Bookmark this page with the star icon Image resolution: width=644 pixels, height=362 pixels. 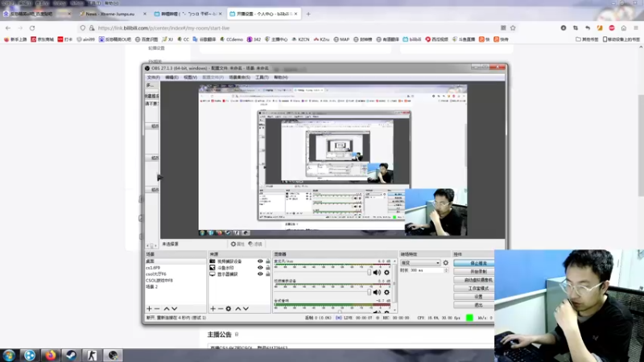coord(513,28)
